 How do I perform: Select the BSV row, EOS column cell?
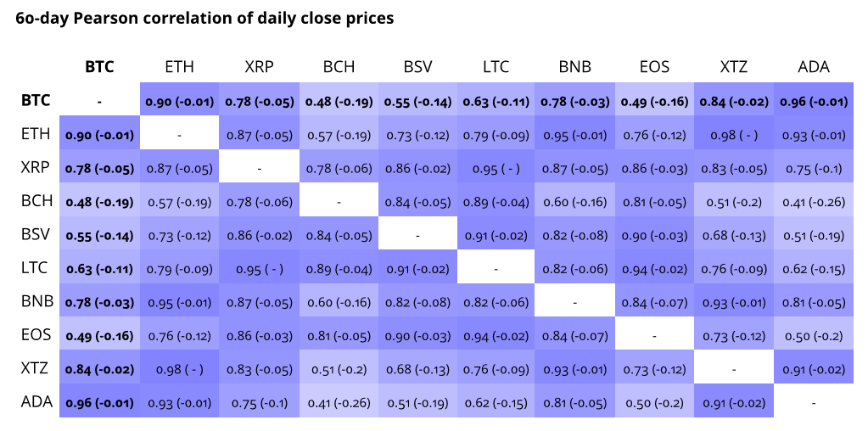click(655, 235)
